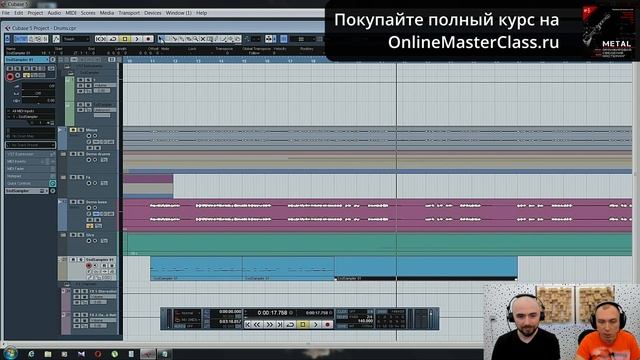
Task: Open the All MIDI Inputs dropdown
Action: 30,111
